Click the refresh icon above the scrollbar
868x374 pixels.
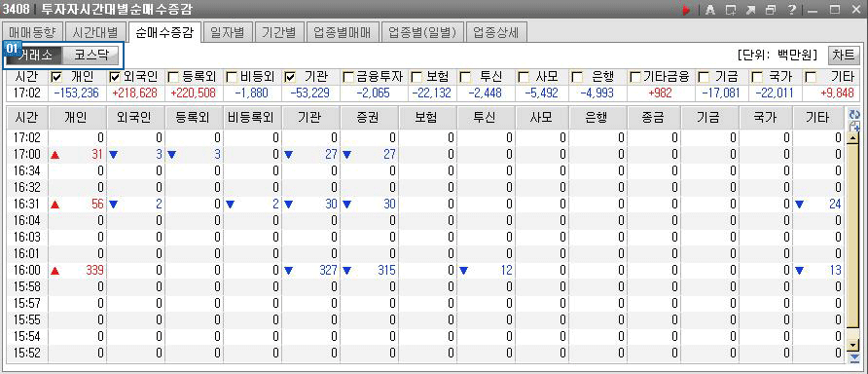853,114
